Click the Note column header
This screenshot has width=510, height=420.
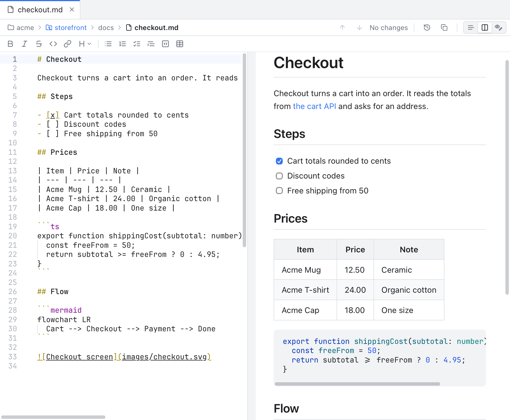tap(409, 249)
